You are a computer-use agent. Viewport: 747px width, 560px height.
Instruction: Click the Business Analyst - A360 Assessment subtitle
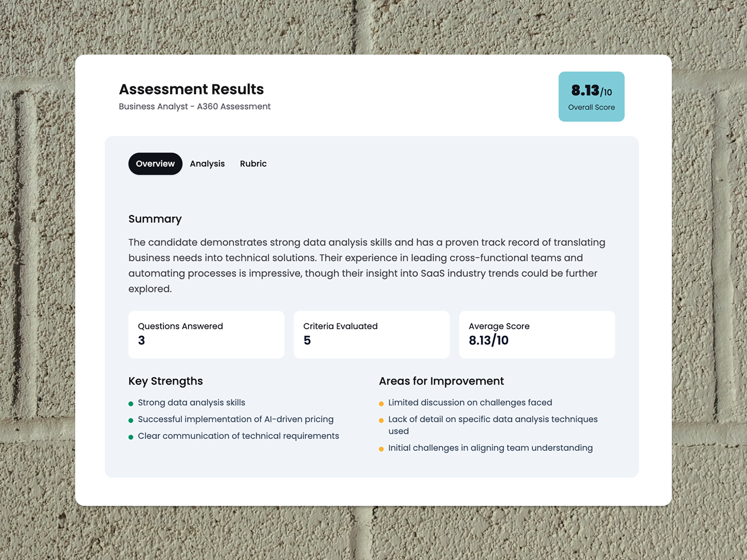pos(194,106)
